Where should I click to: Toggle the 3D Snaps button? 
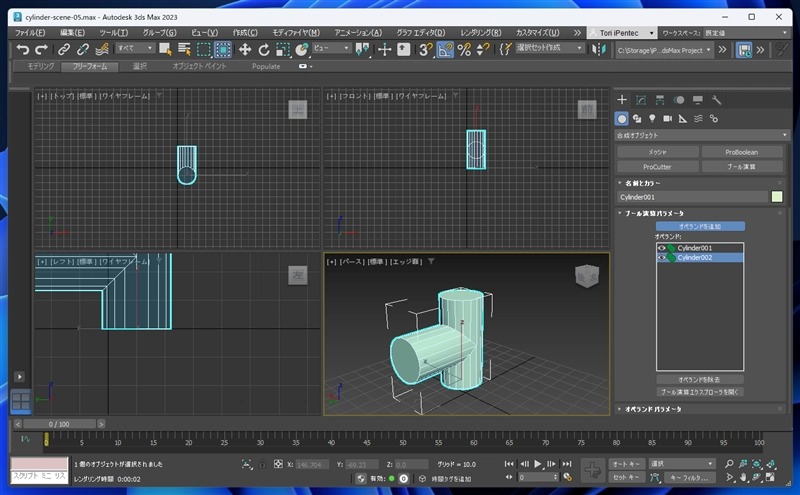click(426, 50)
